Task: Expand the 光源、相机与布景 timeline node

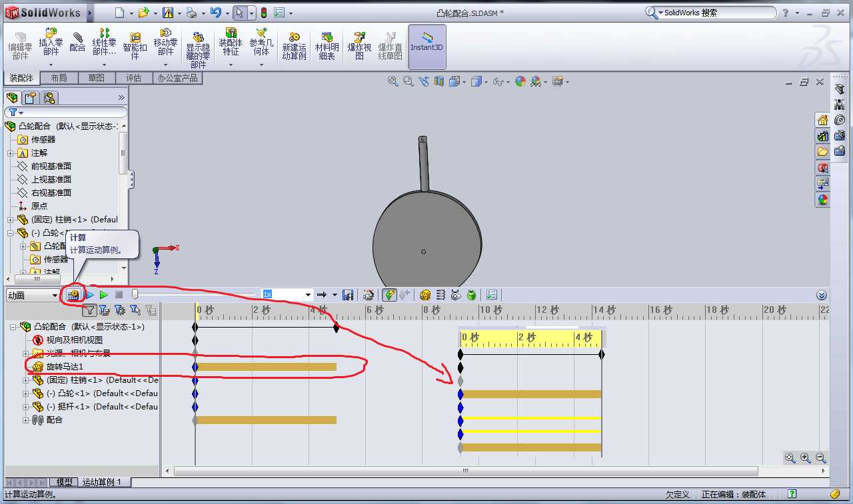Action: pos(27,354)
